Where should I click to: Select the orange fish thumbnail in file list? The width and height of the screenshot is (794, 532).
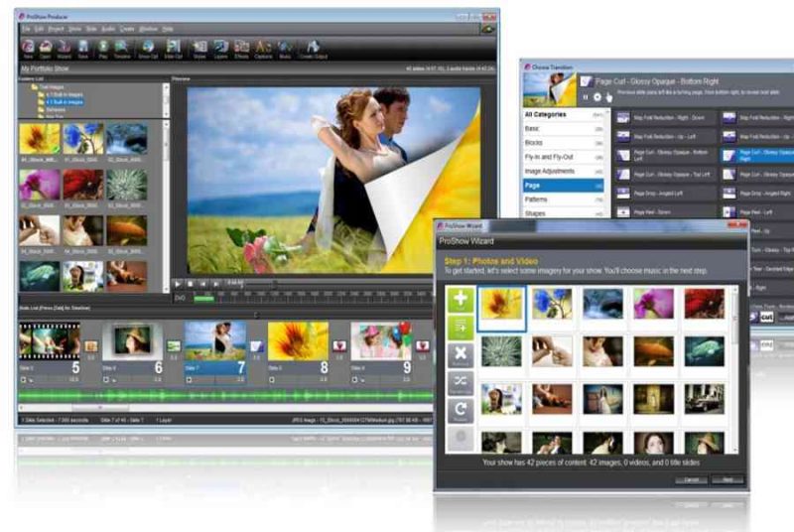click(127, 230)
